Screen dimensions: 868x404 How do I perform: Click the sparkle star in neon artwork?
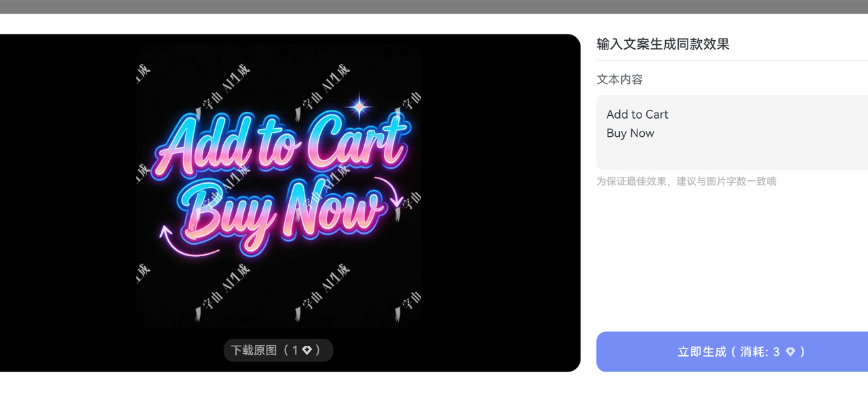pyautogui.click(x=359, y=106)
